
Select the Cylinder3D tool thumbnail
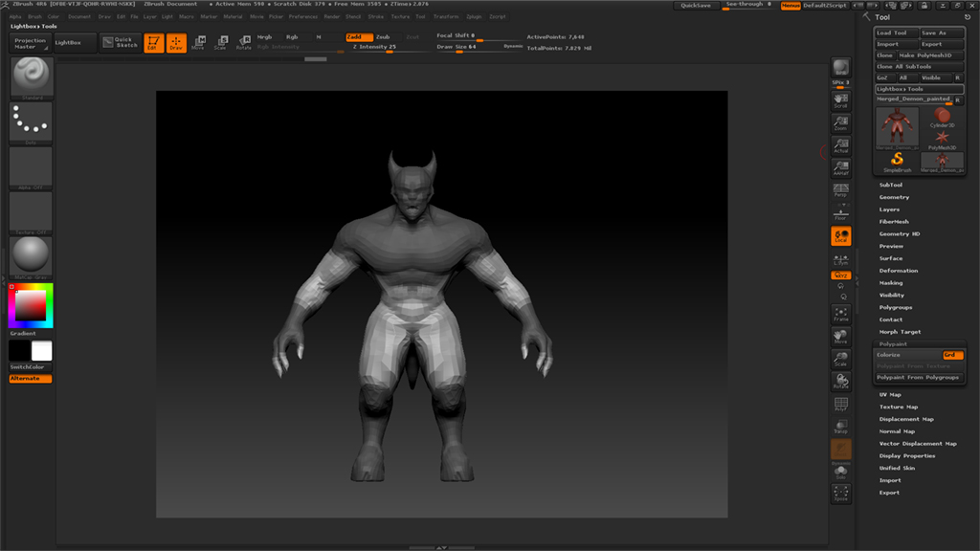pyautogui.click(x=943, y=119)
